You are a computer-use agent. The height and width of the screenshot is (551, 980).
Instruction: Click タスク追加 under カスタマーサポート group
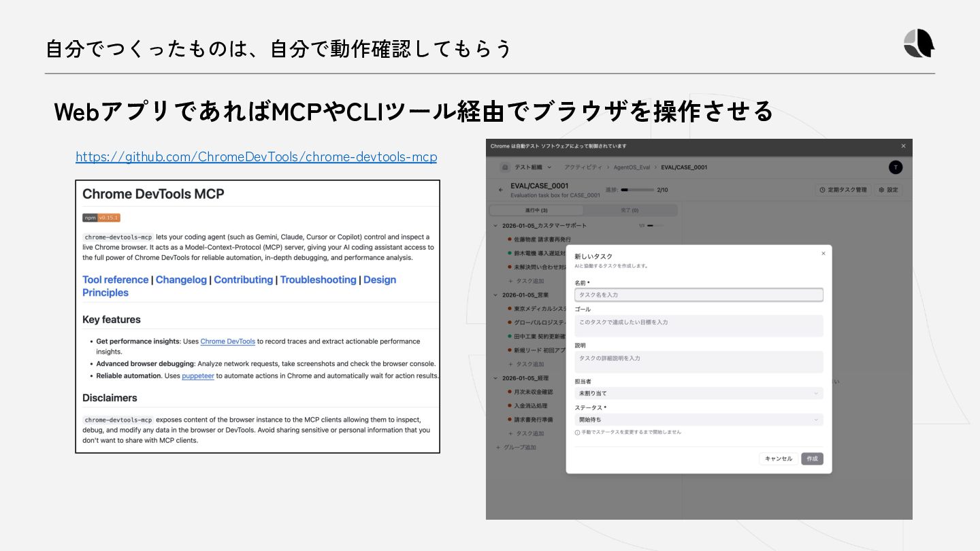[x=527, y=281]
